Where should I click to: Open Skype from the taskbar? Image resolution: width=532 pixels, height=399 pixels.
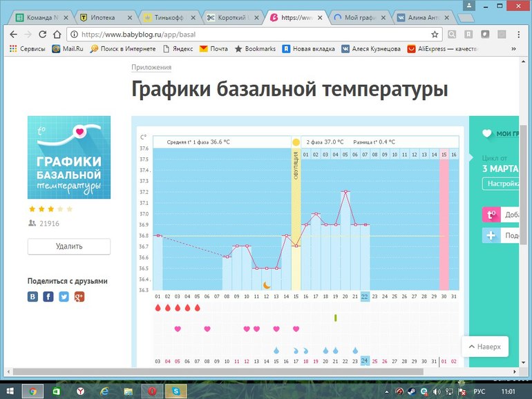pyautogui.click(x=177, y=391)
